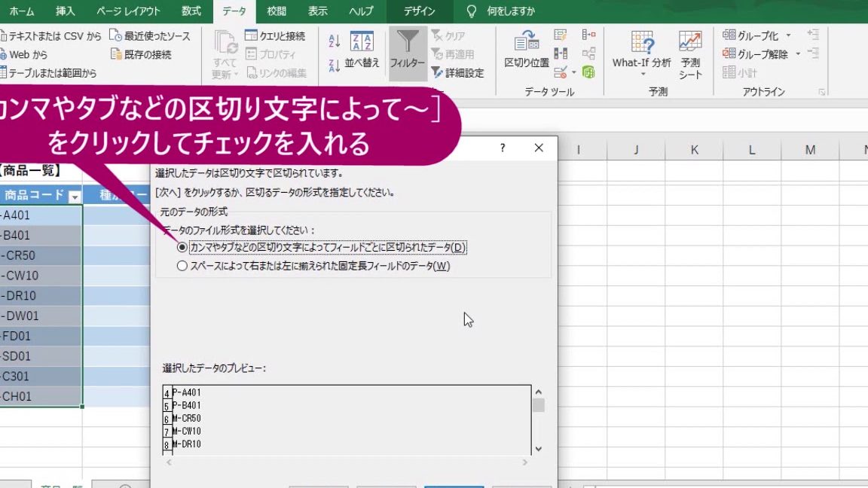
Task: Click the Sort A to Z icon
Action: tap(334, 40)
